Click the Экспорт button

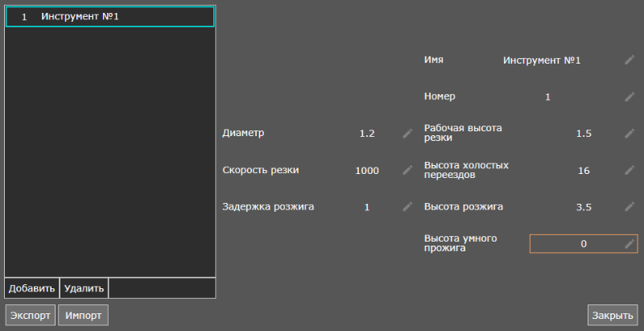pyautogui.click(x=31, y=316)
